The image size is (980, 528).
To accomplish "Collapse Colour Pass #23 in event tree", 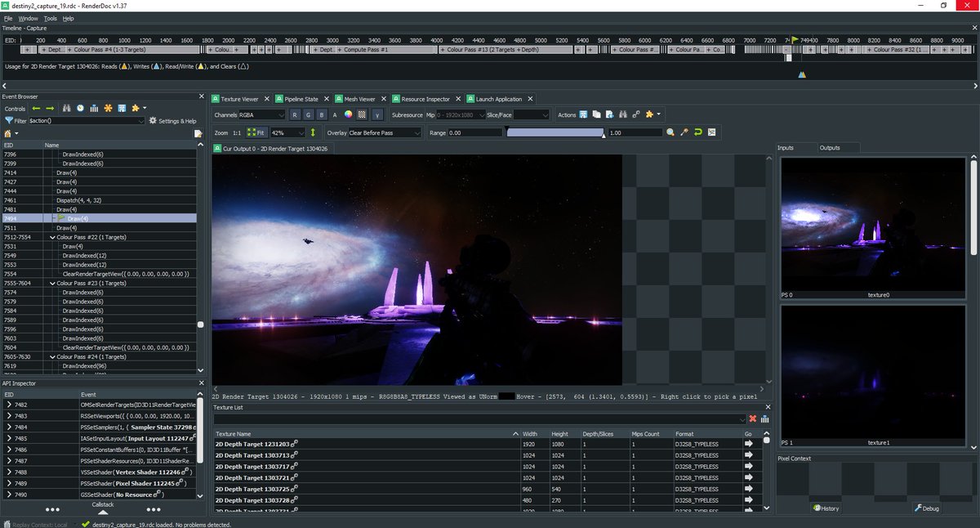I will tap(51, 283).
